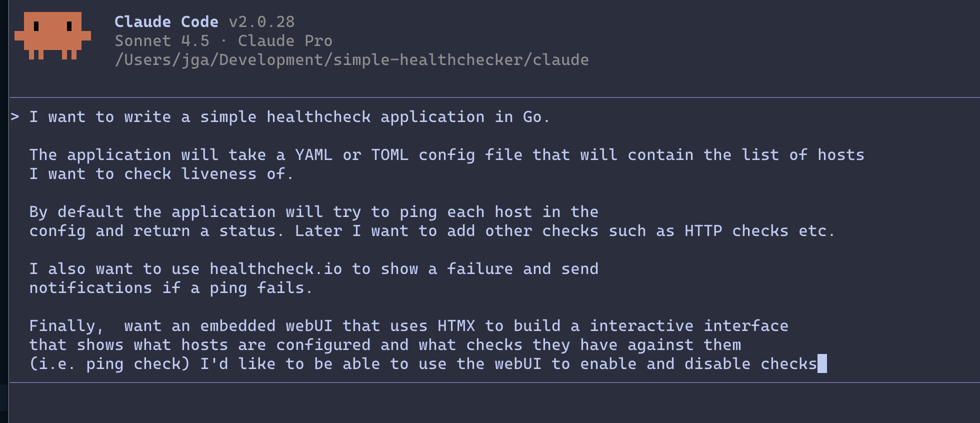The width and height of the screenshot is (980, 423).
Task: Click the version number v2.0.28
Action: pyautogui.click(x=261, y=22)
